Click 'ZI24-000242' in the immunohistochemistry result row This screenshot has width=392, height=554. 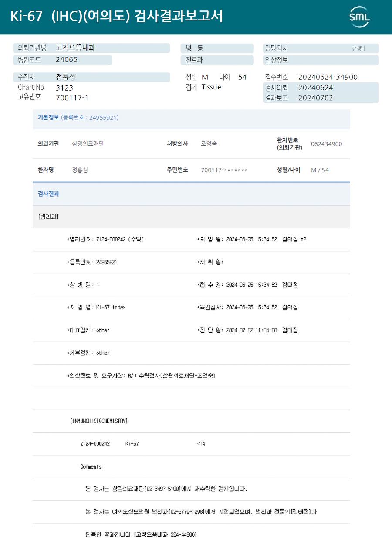point(95,444)
